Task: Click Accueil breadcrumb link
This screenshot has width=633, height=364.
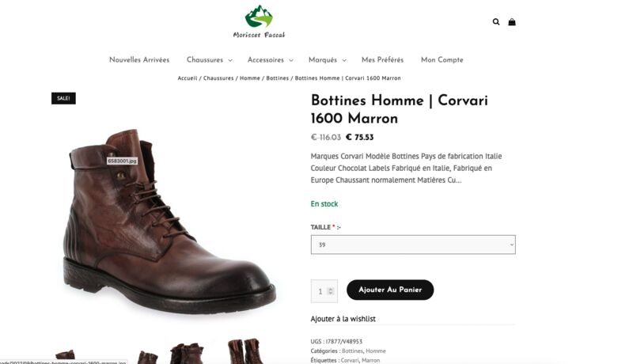Action: [x=188, y=78]
